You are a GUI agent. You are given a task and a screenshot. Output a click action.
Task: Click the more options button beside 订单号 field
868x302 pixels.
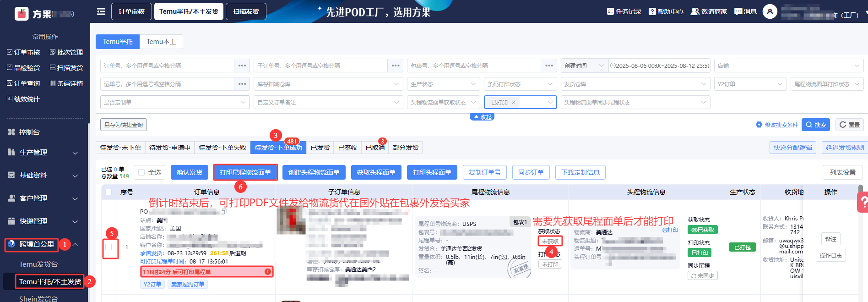242,66
